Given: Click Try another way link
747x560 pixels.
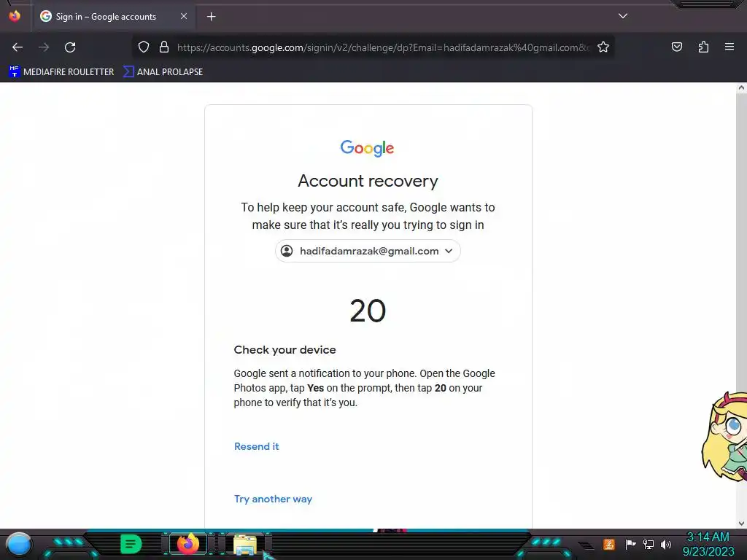Looking at the screenshot, I should pyautogui.click(x=273, y=499).
